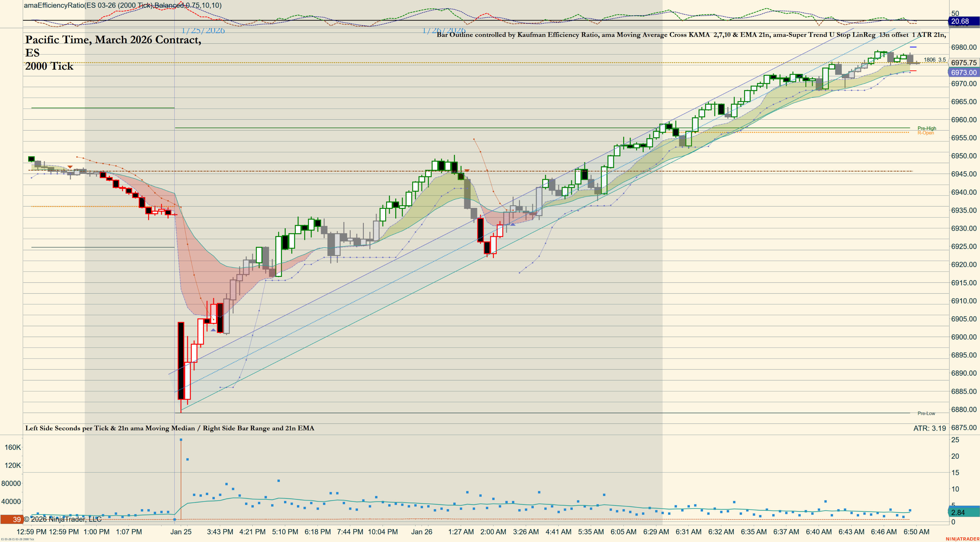Select the '2000 Tick' chart title text
Viewport: 980px width, 542px height.
pos(49,66)
